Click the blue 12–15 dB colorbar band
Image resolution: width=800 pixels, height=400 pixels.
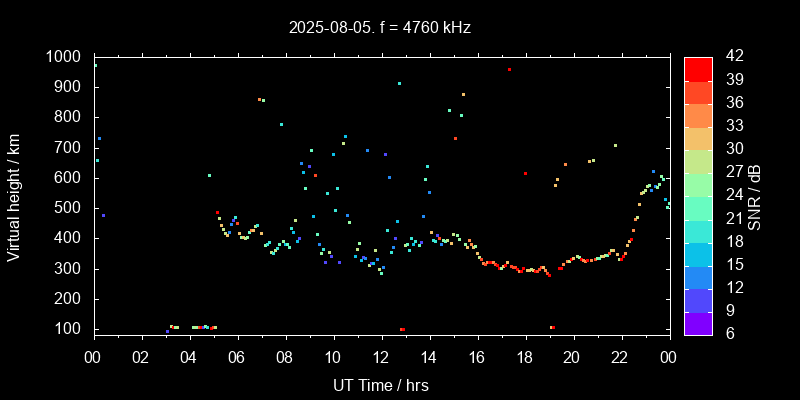698,276
